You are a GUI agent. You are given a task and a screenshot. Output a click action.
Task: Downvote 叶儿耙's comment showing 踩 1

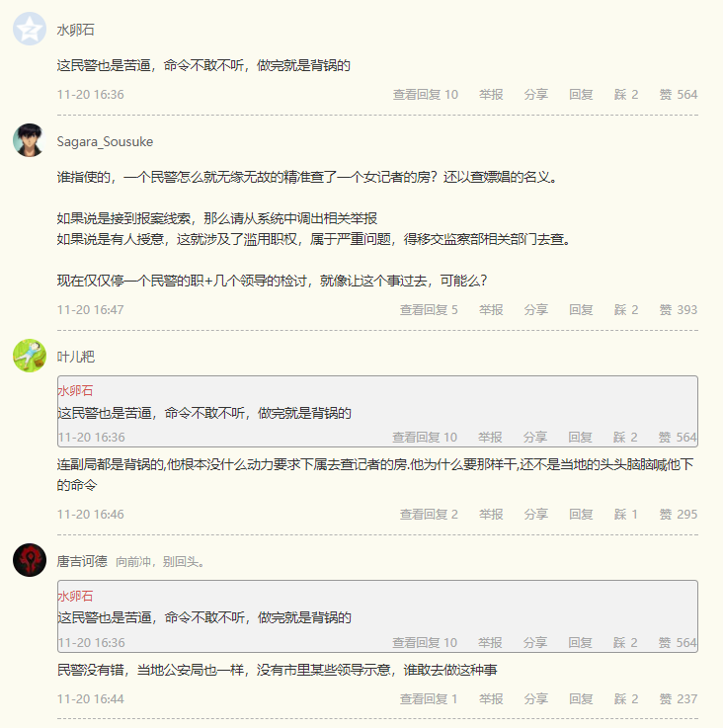626,514
